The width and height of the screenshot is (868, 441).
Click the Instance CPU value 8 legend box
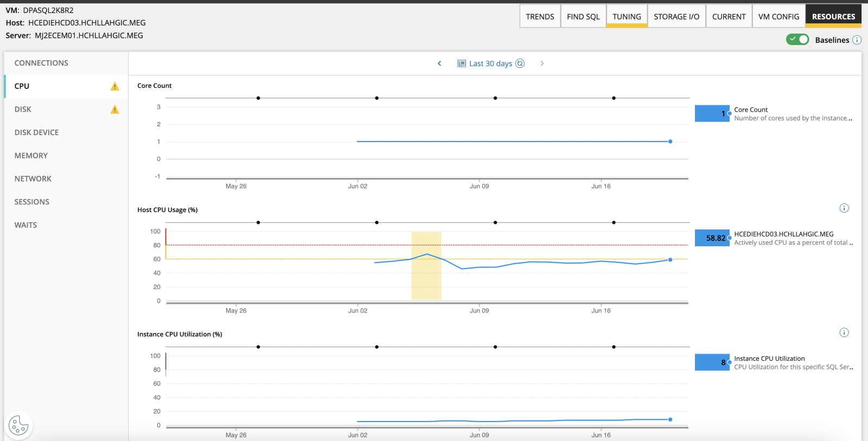[712, 362]
